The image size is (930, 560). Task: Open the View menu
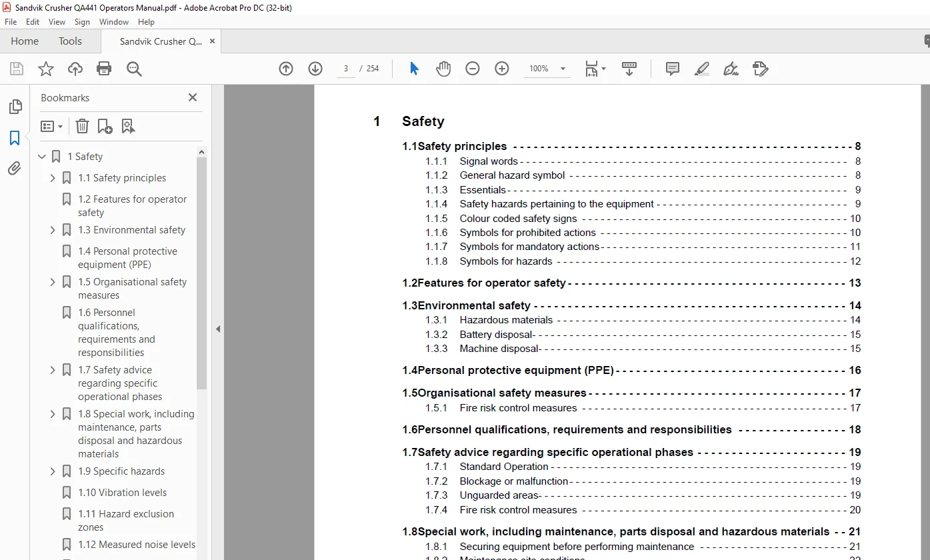[57, 22]
